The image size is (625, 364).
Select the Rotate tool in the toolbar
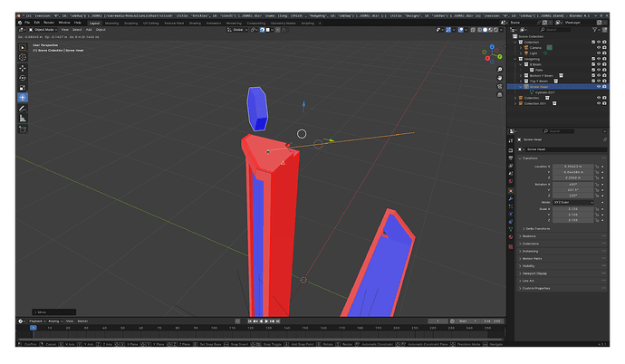(23, 78)
